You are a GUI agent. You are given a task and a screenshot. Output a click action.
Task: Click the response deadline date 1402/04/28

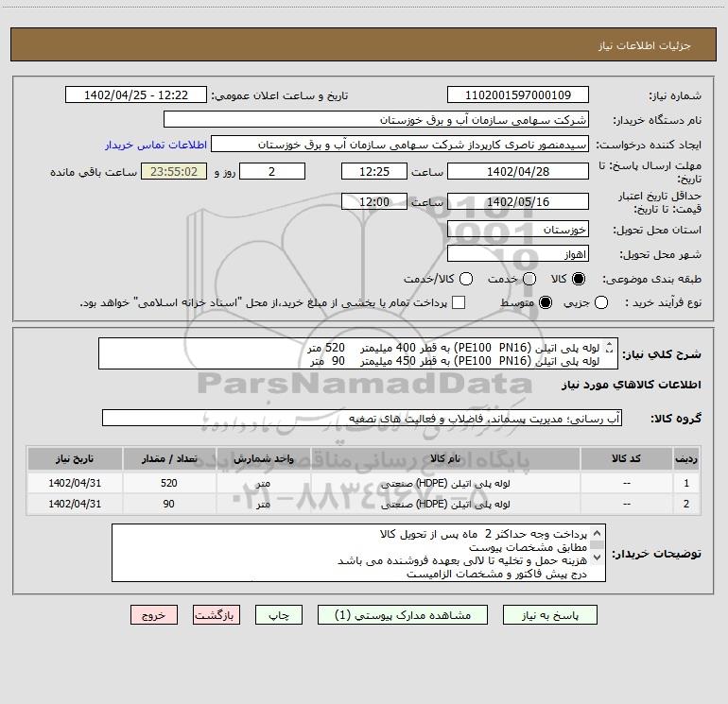click(x=518, y=171)
